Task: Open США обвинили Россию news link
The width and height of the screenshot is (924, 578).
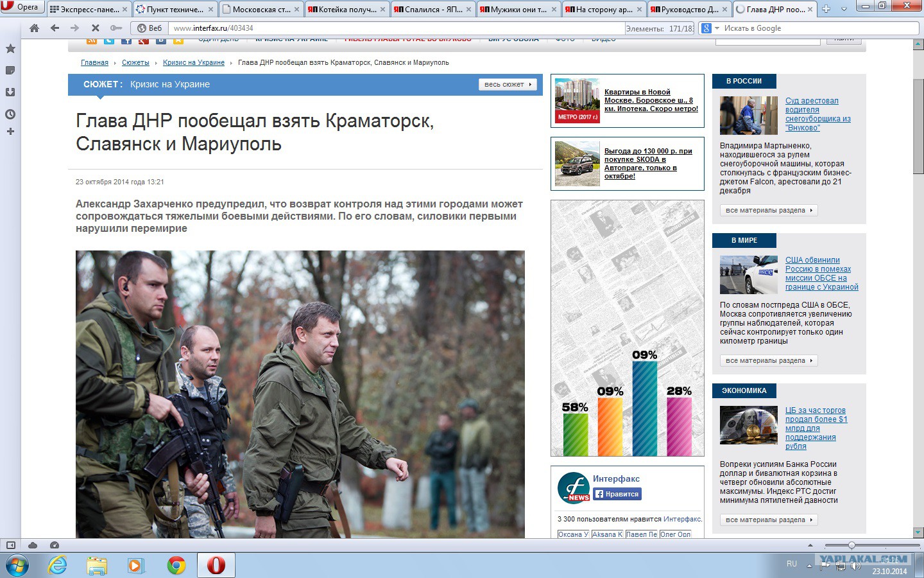Action: point(822,274)
